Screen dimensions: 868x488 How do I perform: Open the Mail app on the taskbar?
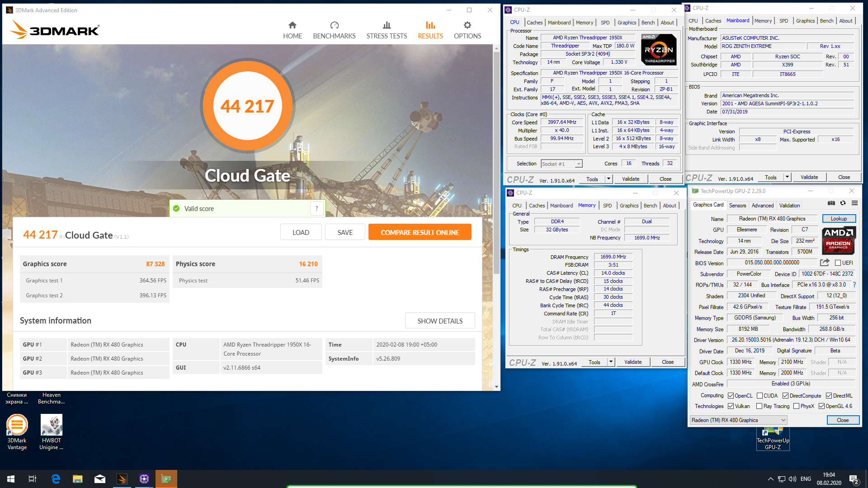pos(100,479)
